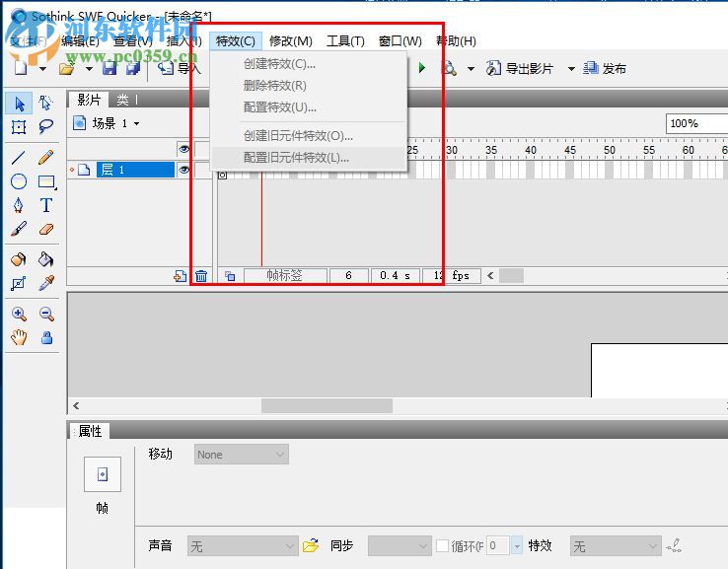
Task: Open the New document dropdown arrow
Action: (42, 69)
